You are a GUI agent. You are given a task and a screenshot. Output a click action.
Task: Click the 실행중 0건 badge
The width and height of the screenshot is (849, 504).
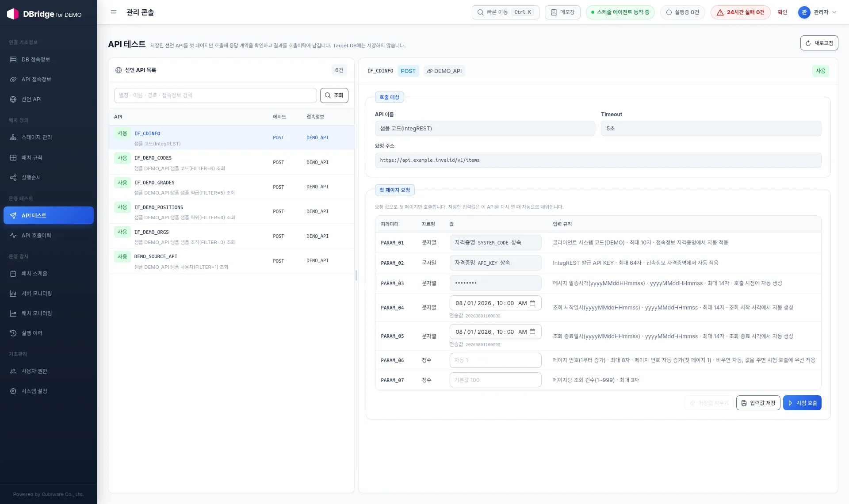(x=683, y=12)
